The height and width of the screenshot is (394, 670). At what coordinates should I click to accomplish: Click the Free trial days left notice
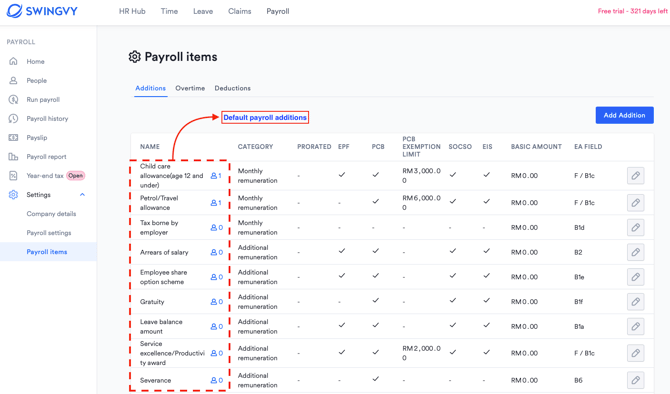632,11
